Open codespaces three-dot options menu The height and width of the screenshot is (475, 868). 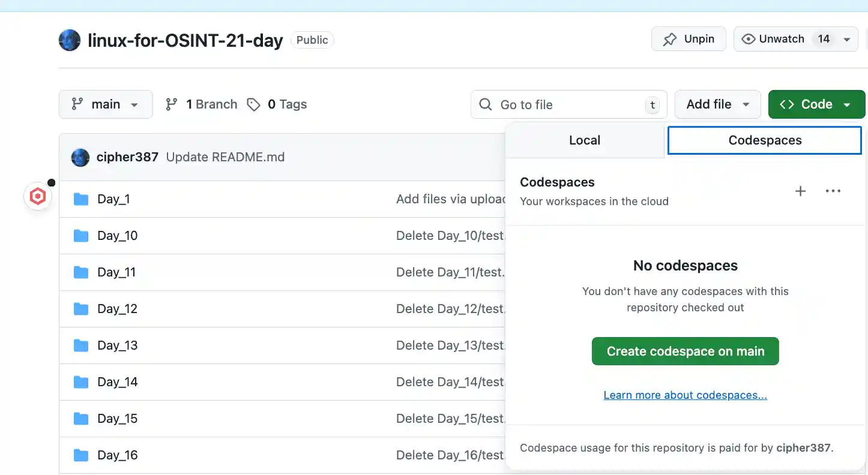(833, 191)
